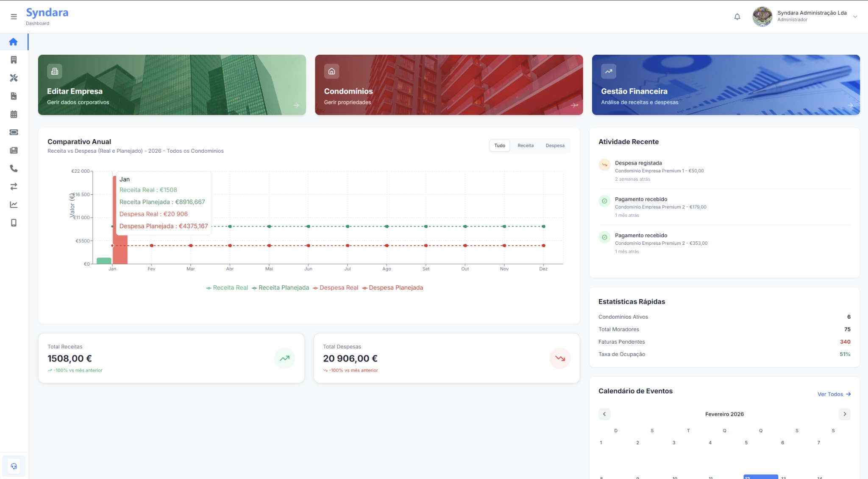
Task: Open the support headset icon bottom left
Action: [x=14, y=466]
